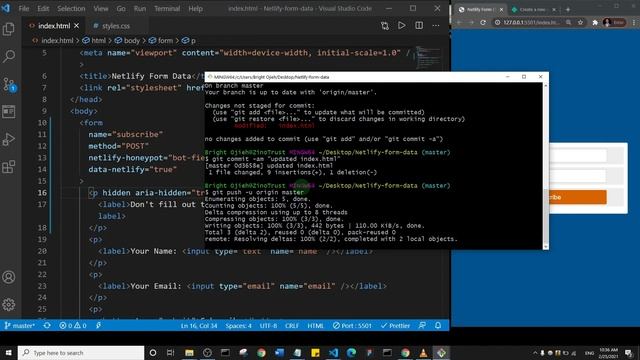Expand the html breadcrumb segment
Viewport: 640px width, 360px height.
point(94,40)
